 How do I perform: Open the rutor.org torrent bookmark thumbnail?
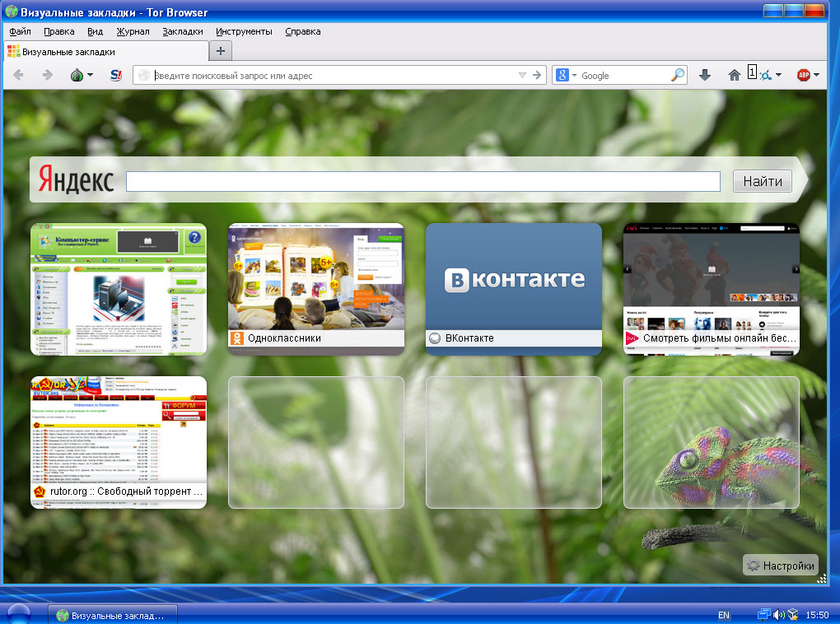click(119, 442)
